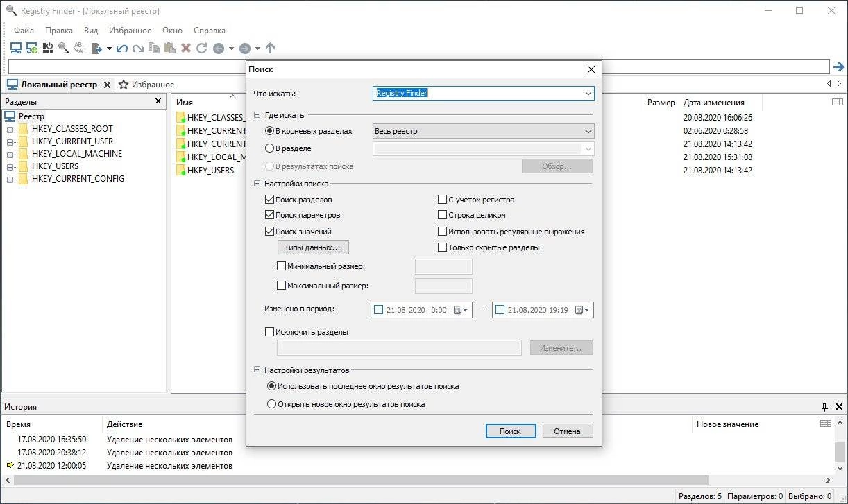Check 'Максимальный размер'

(281, 285)
